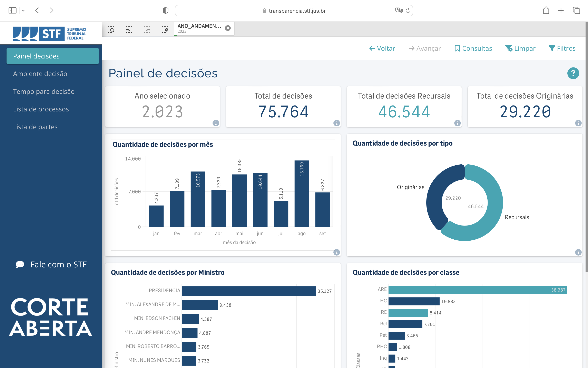Open Consultas bookmarks

[x=473, y=48]
